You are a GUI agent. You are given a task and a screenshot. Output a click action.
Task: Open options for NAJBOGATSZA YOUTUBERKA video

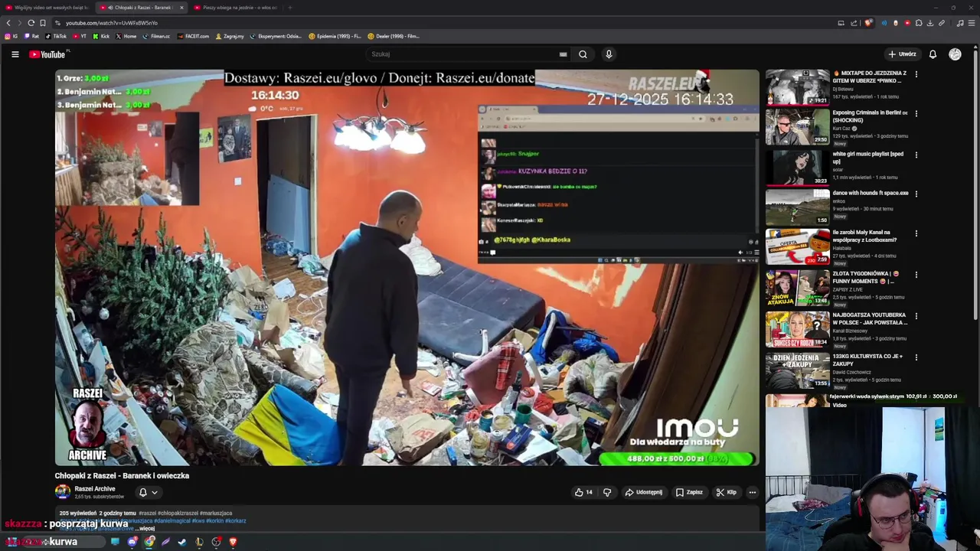[x=916, y=316]
